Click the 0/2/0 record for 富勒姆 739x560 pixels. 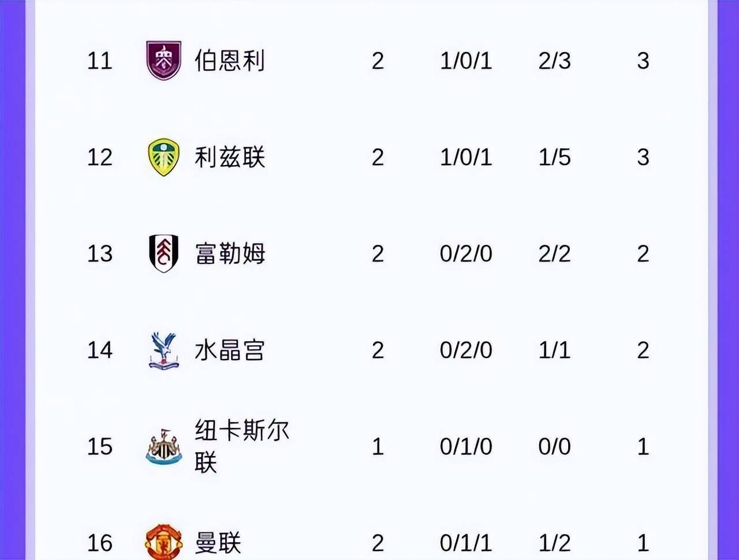tap(466, 254)
